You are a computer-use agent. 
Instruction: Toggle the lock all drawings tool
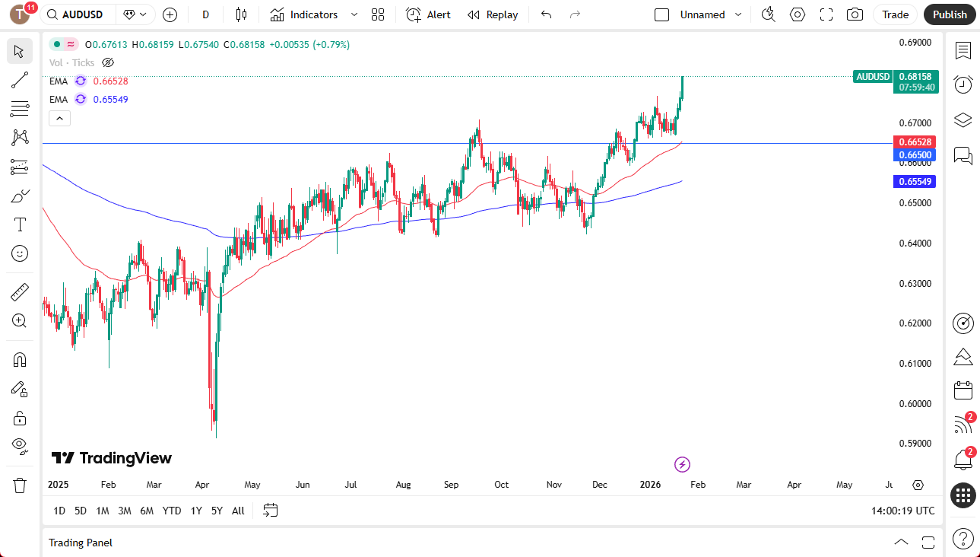pyautogui.click(x=19, y=417)
